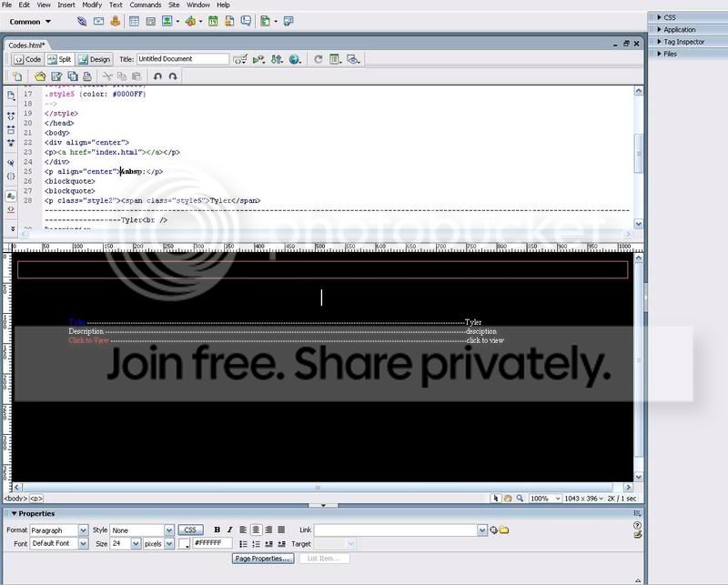Click the CSS button in Properties
Image resolution: width=728 pixels, height=585 pixels.
[x=190, y=530]
